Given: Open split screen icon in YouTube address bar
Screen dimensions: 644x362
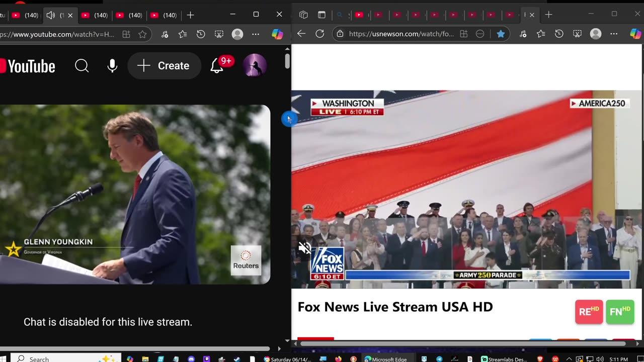Looking at the screenshot, I should 126,34.
